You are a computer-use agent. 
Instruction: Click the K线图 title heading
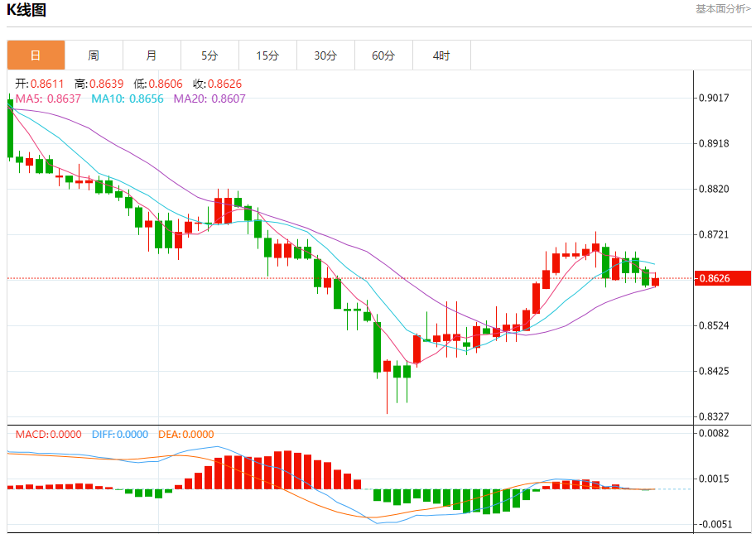(26, 11)
